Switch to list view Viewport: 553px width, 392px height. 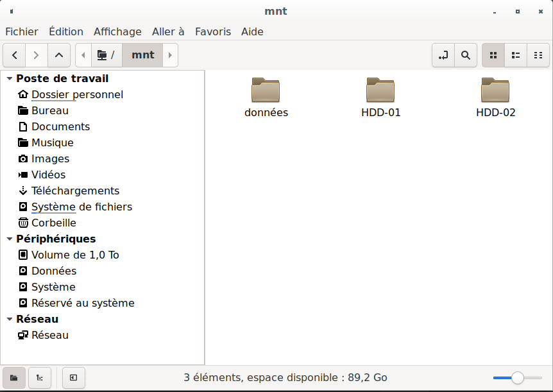tap(516, 55)
